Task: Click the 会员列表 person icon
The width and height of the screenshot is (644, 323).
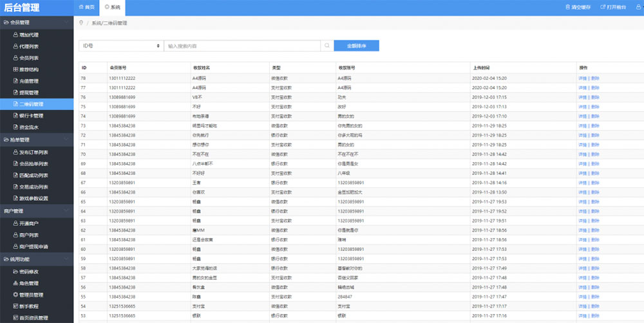Action: [15, 58]
